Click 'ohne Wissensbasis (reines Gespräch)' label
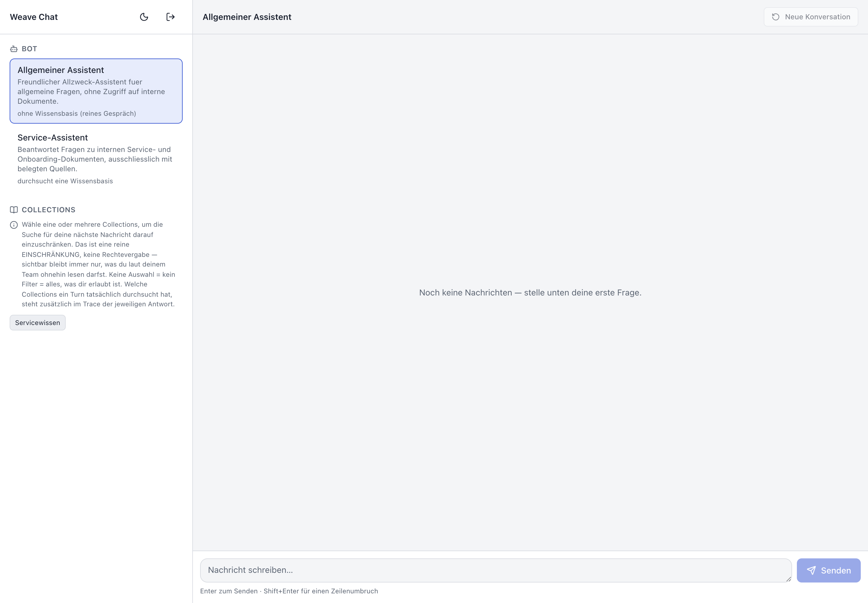Viewport: 868px width, 603px height. click(x=77, y=113)
